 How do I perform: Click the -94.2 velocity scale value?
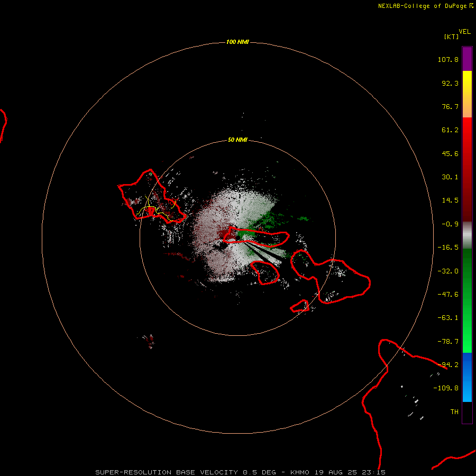[x=448, y=365]
